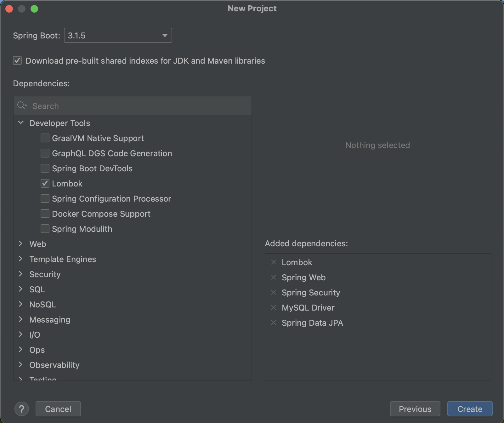Image resolution: width=504 pixels, height=423 pixels.
Task: Open help with the question mark button
Action: point(22,409)
